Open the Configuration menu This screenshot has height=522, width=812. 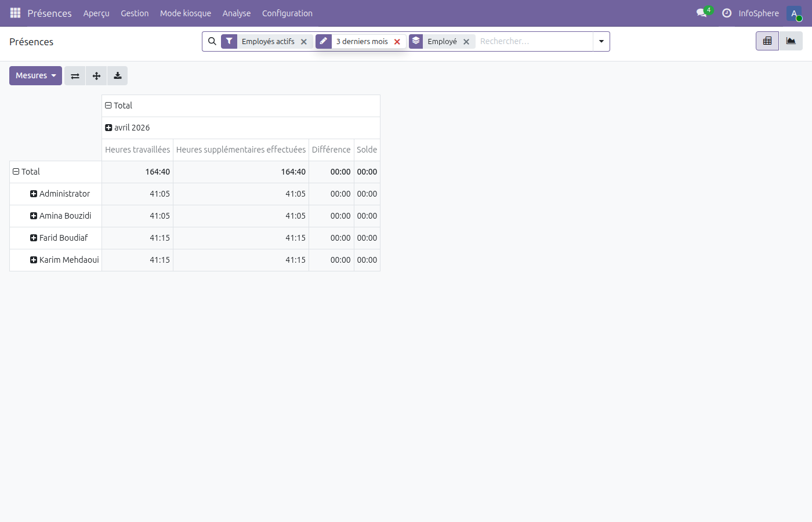coord(287,13)
